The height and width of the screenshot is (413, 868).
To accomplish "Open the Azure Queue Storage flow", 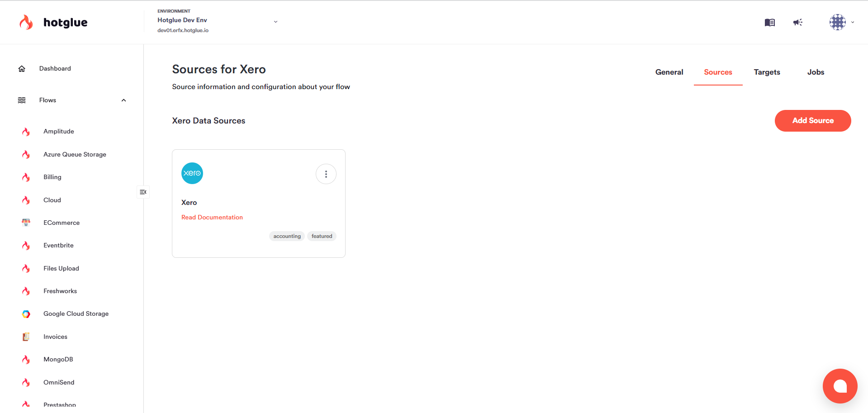I will tap(75, 155).
